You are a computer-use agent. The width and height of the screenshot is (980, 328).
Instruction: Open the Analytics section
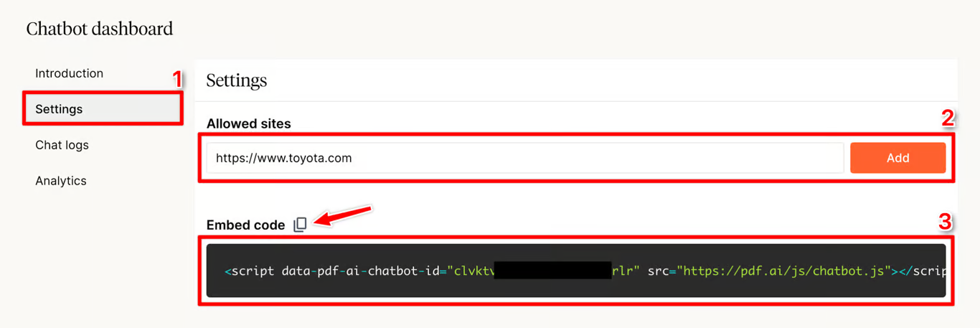click(x=61, y=181)
